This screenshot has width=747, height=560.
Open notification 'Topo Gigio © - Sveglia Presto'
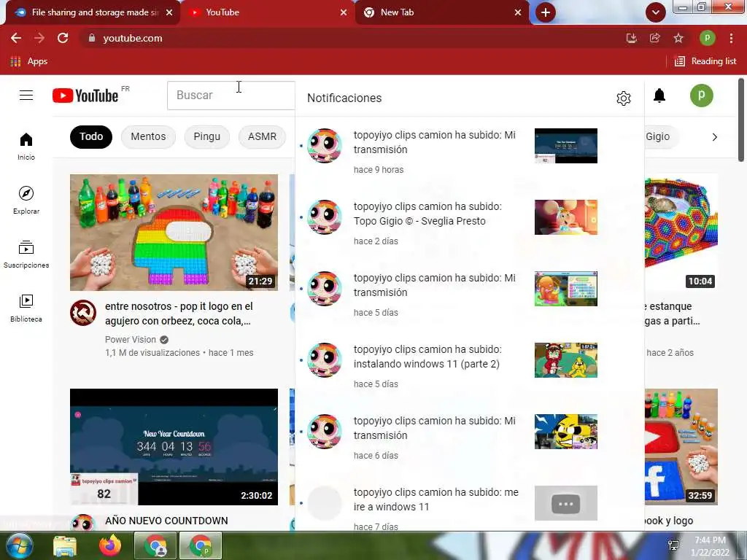coord(470,223)
